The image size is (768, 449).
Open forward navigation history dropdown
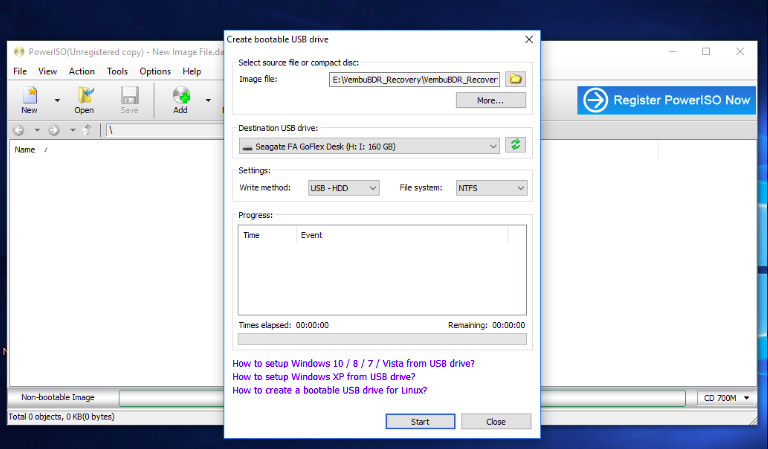[x=72, y=130]
